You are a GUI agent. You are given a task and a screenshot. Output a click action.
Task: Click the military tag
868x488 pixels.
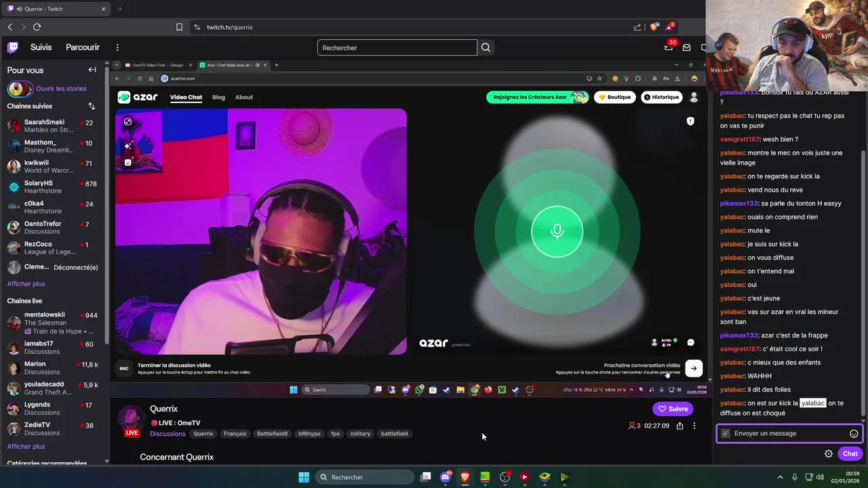coord(360,434)
